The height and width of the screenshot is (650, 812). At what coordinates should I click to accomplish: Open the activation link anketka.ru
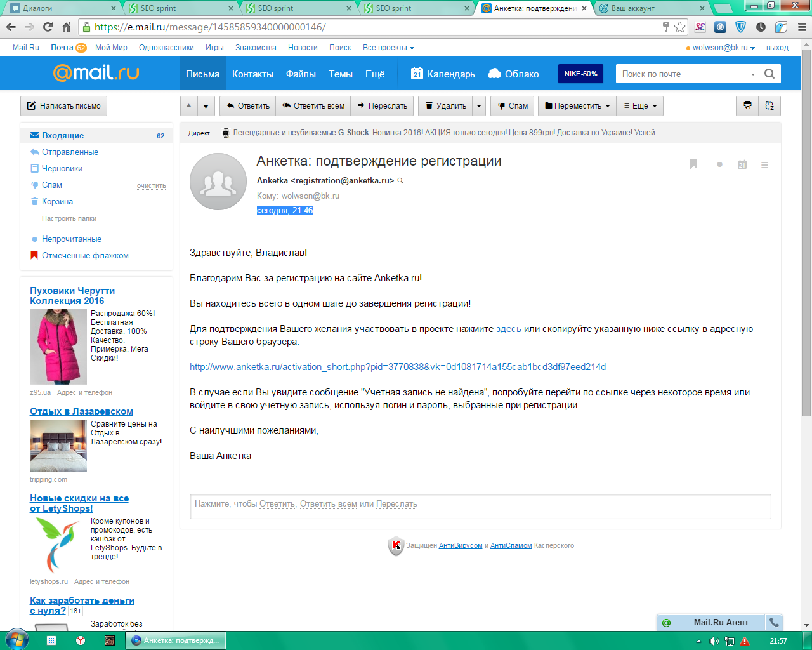click(398, 367)
